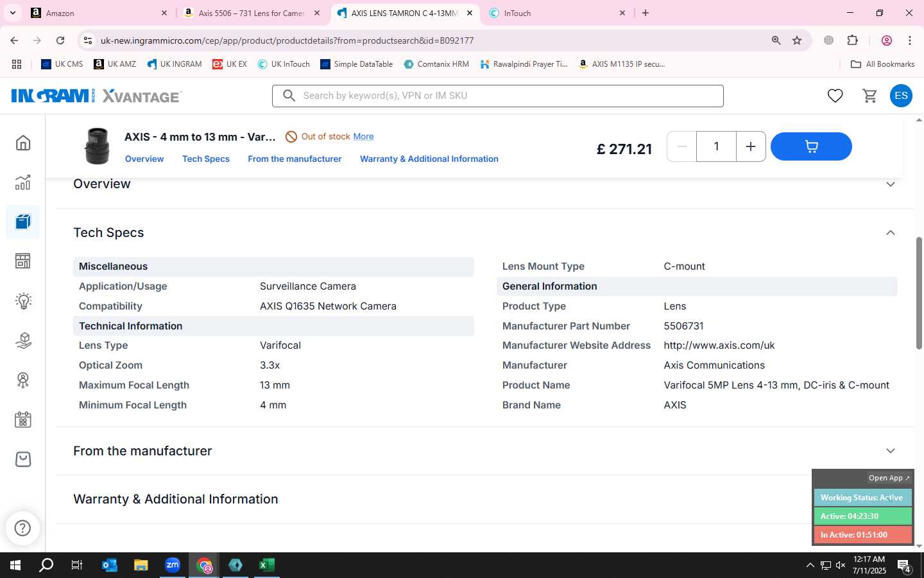Click the search magnifier icon

click(x=289, y=96)
